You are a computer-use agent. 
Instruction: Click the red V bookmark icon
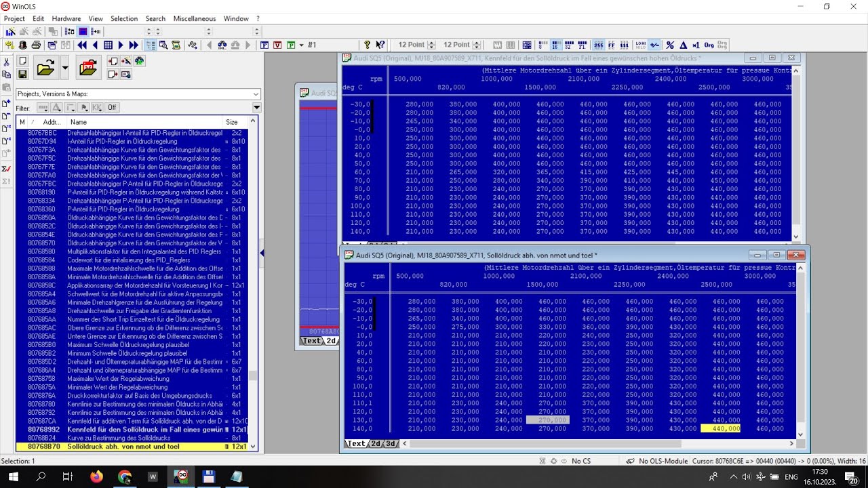[x=277, y=45]
